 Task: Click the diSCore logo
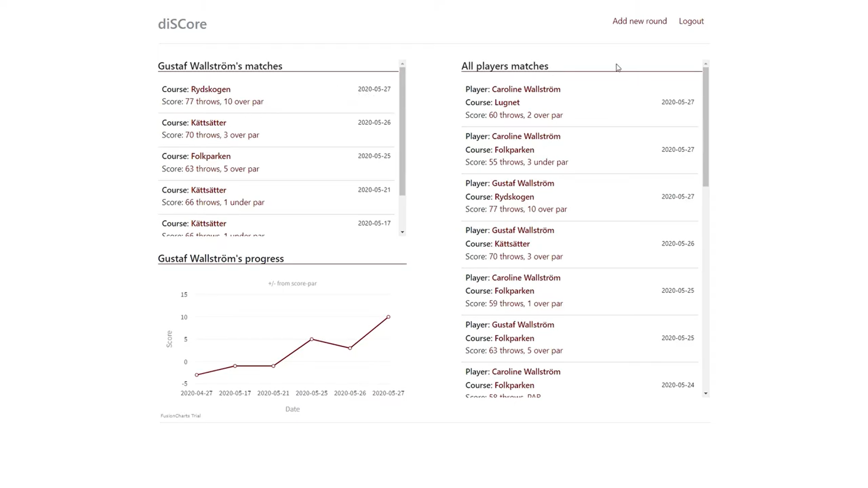point(182,24)
